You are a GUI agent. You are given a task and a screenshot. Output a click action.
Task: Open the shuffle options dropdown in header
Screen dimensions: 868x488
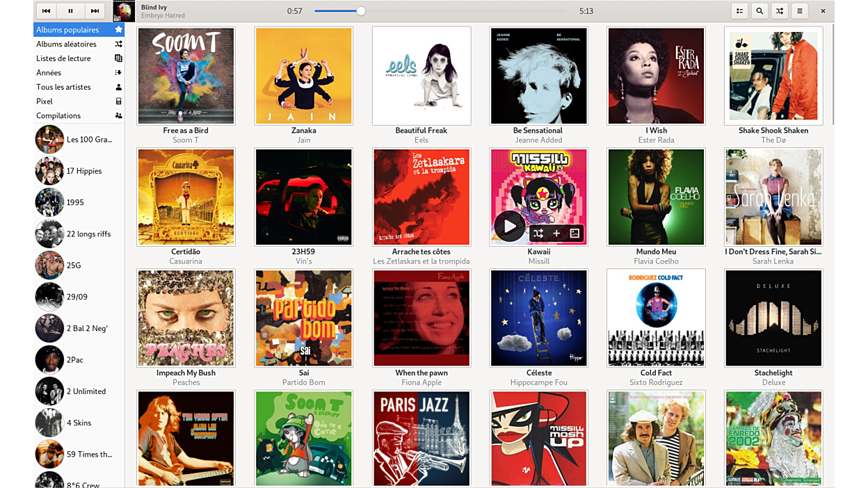780,11
